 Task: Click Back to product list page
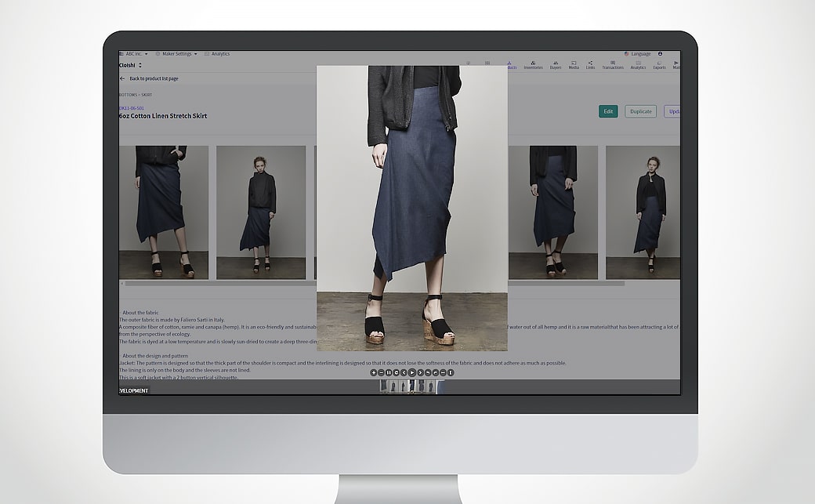pyautogui.click(x=154, y=78)
